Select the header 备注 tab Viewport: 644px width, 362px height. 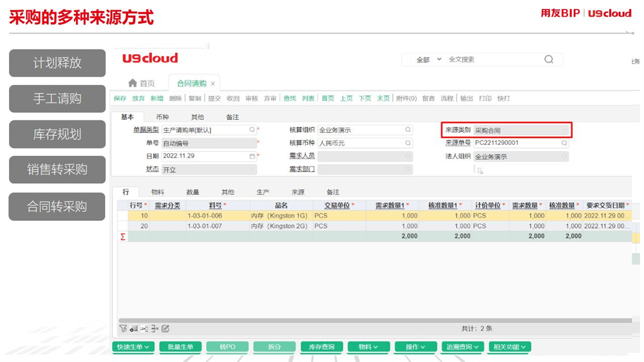[232, 117]
